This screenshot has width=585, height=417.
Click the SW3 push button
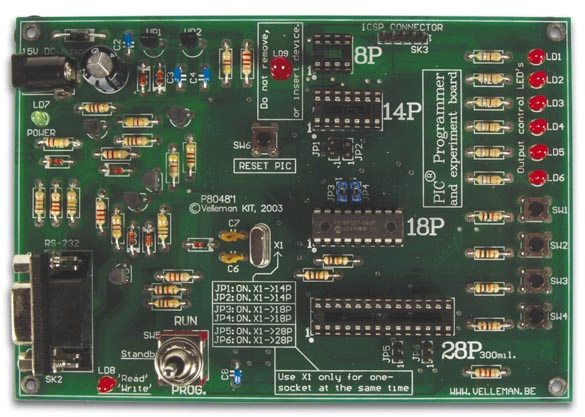[536, 280]
